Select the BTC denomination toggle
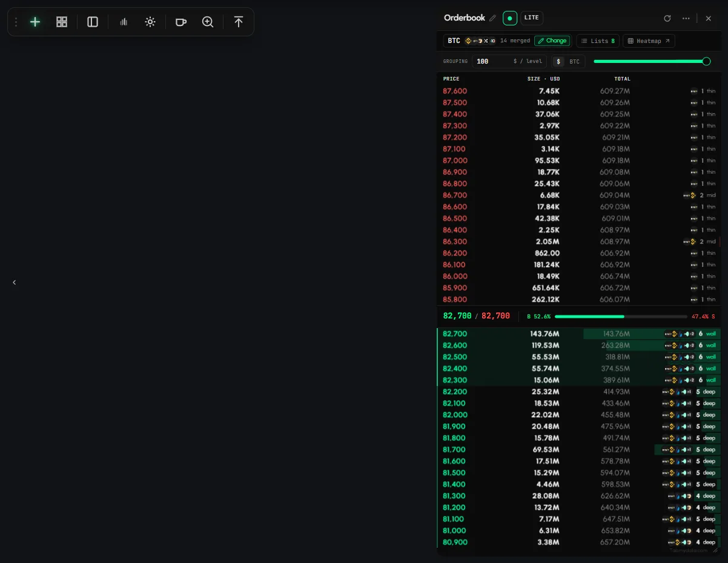Screen dimensions: 728x563 point(575,61)
